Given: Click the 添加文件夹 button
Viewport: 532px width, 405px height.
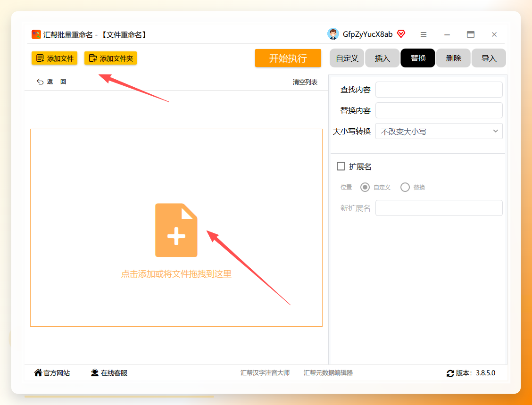Looking at the screenshot, I should [111, 58].
